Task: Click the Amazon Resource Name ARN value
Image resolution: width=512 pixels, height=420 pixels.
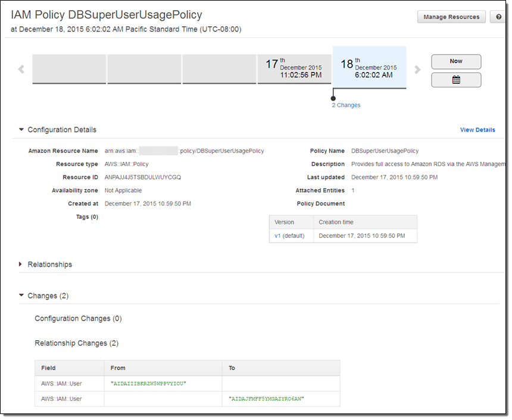Action: coord(184,151)
